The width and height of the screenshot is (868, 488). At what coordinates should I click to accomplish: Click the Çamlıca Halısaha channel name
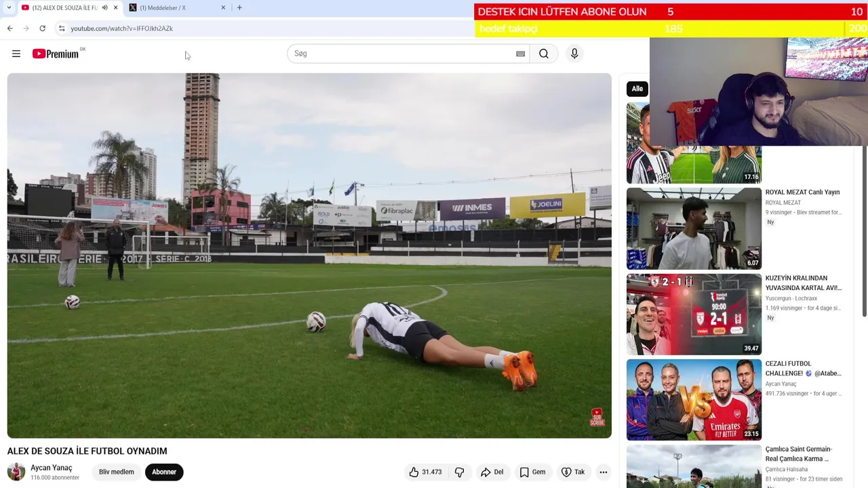[x=787, y=469]
